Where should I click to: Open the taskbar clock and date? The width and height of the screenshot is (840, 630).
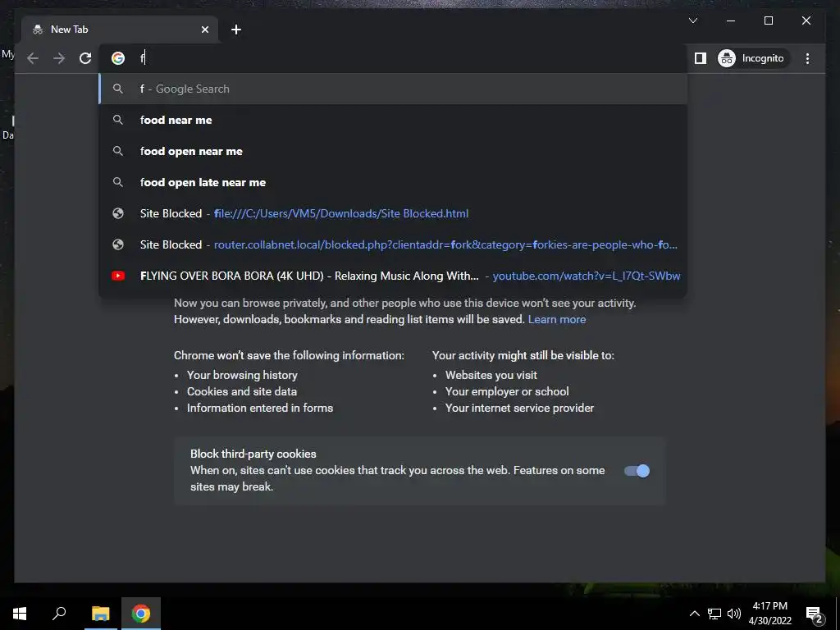(x=769, y=614)
